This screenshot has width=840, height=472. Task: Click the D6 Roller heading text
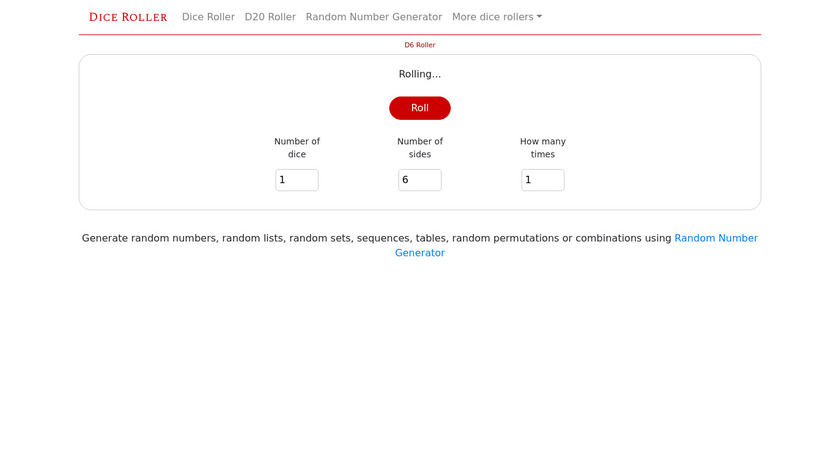[x=420, y=45]
